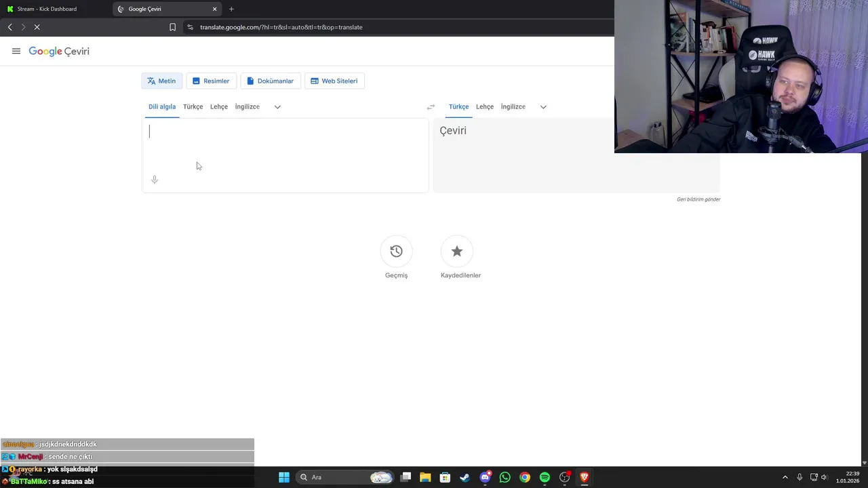Open Google Chrome from taskbar
Viewport: 868px width, 488px height.
[x=525, y=477]
